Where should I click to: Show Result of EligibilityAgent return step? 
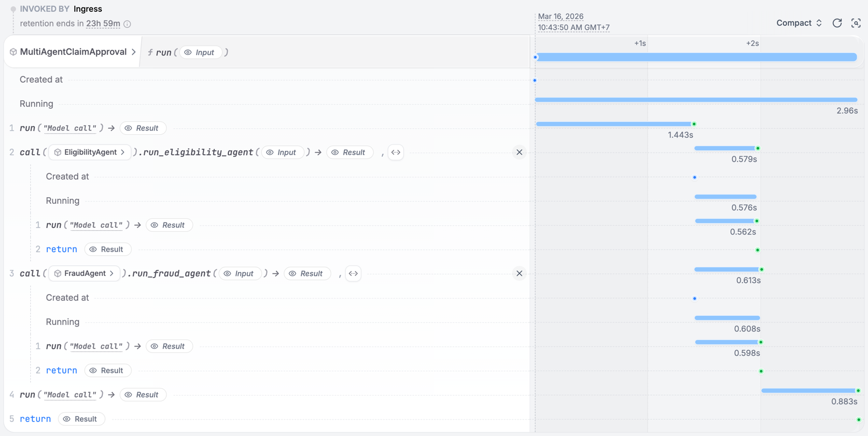point(107,250)
